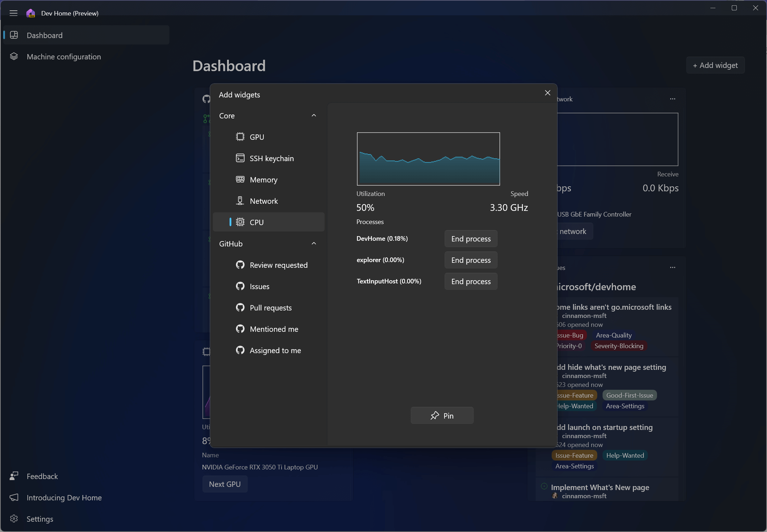End process for explorer (0.00%)

471,260
